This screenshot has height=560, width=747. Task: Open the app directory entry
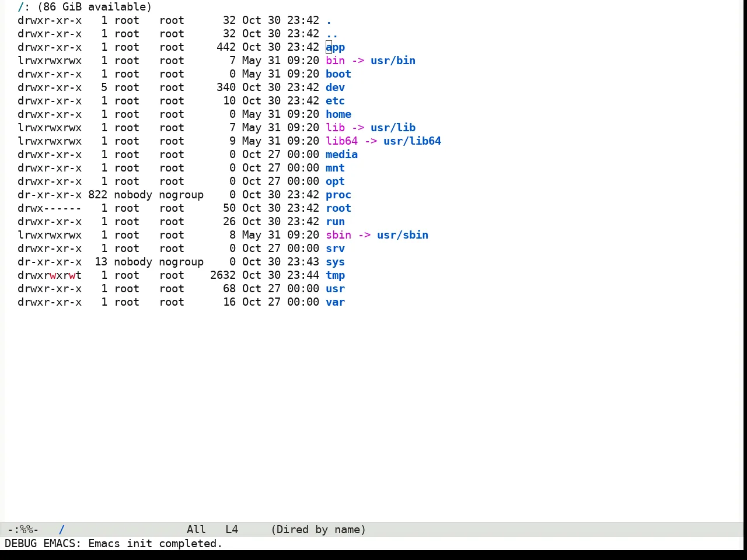pyautogui.click(x=336, y=47)
